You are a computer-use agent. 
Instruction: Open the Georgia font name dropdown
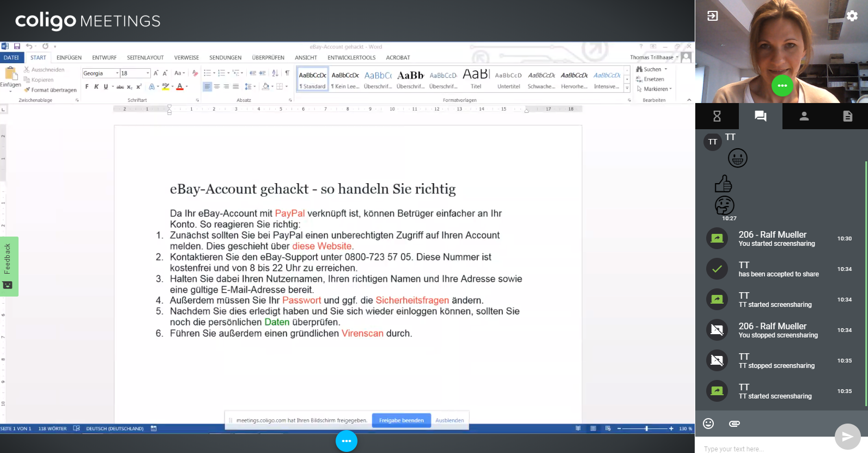point(117,73)
